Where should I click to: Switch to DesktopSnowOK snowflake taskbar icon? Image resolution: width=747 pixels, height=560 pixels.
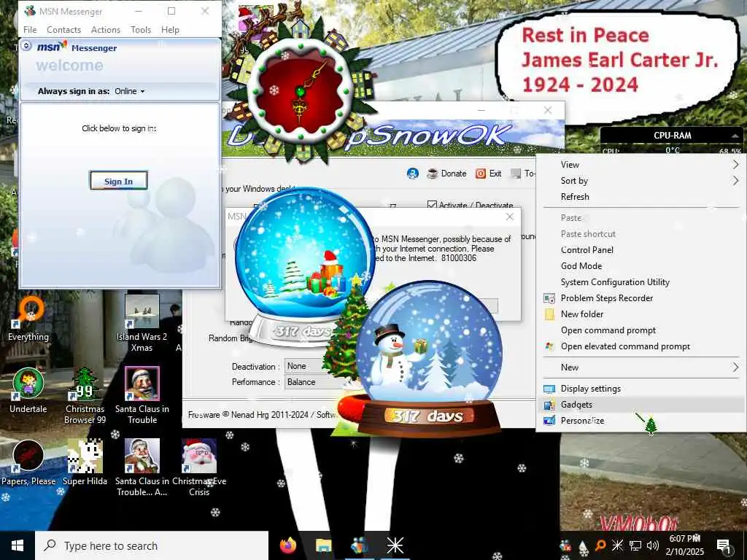[395, 545]
